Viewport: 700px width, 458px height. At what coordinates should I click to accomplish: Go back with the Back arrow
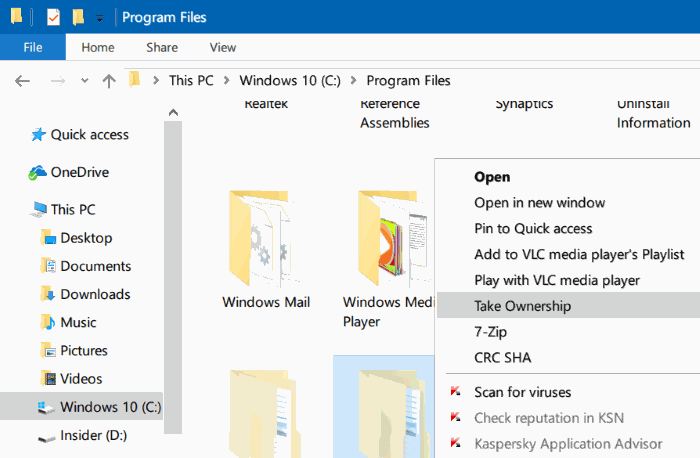(x=22, y=81)
